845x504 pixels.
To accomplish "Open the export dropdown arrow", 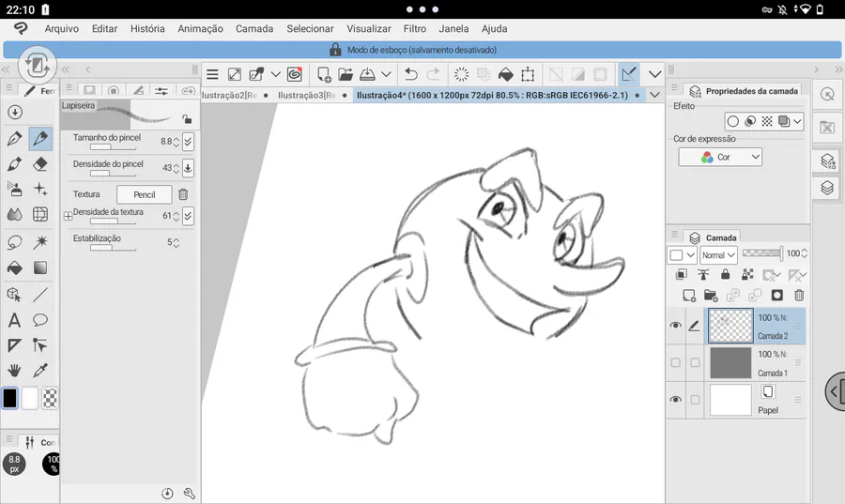I will click(x=386, y=74).
